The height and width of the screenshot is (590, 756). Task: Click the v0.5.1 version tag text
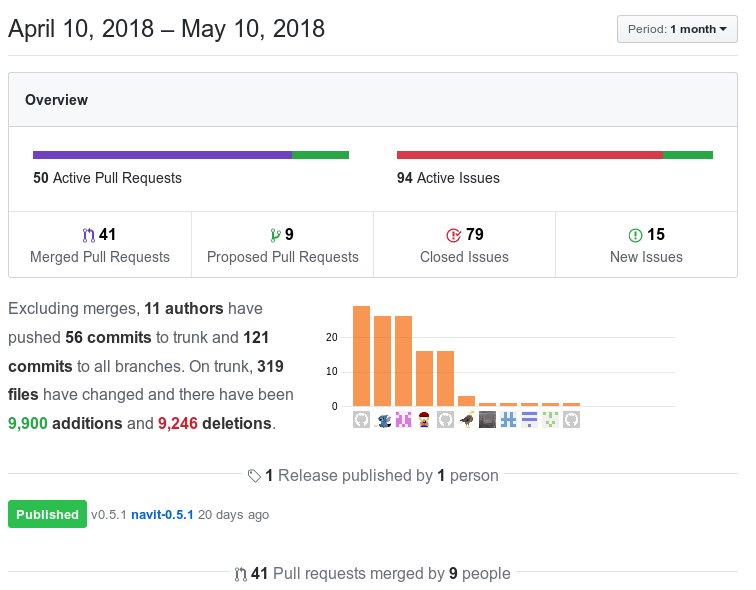[x=109, y=515]
